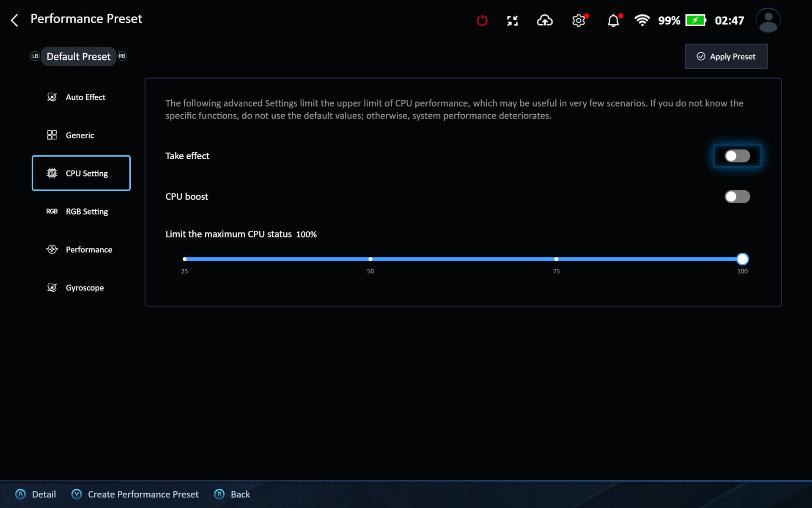Select the Default Preset label
Image resolution: width=812 pixels, height=508 pixels.
point(78,56)
